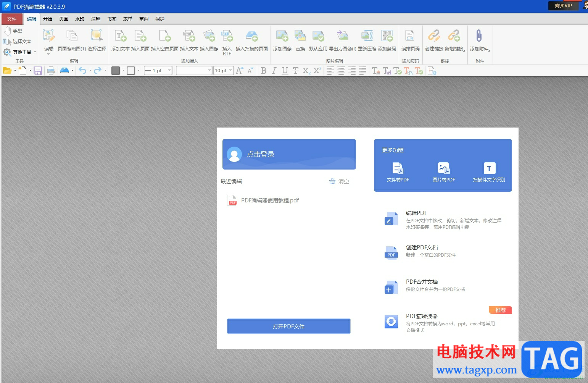Click the gray fill color swatch
This screenshot has width=588, height=383.
(x=116, y=71)
